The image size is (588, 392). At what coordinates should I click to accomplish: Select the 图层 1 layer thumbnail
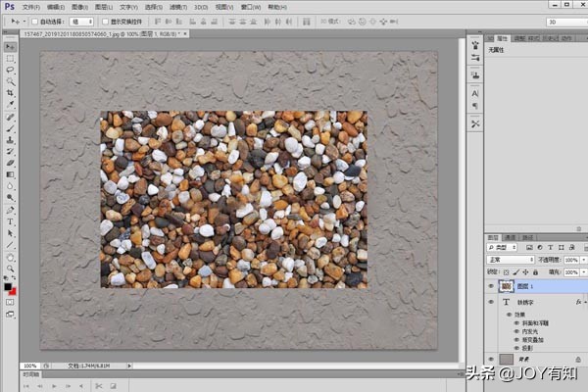(x=507, y=286)
